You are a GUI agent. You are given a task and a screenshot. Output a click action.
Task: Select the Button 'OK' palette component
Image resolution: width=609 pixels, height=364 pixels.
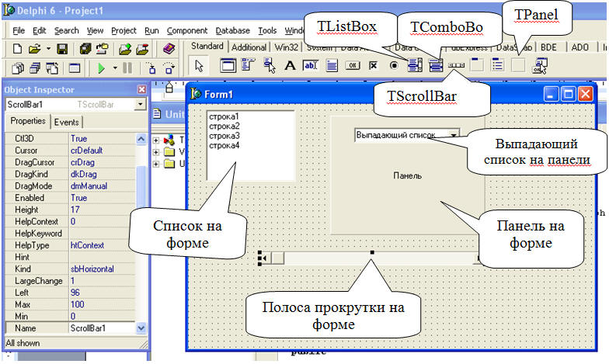353,65
